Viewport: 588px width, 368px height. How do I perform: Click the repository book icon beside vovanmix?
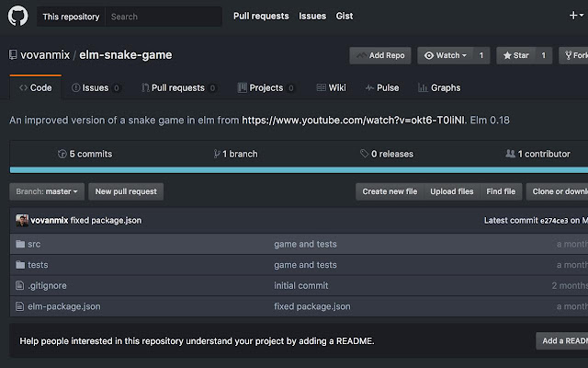coord(13,55)
